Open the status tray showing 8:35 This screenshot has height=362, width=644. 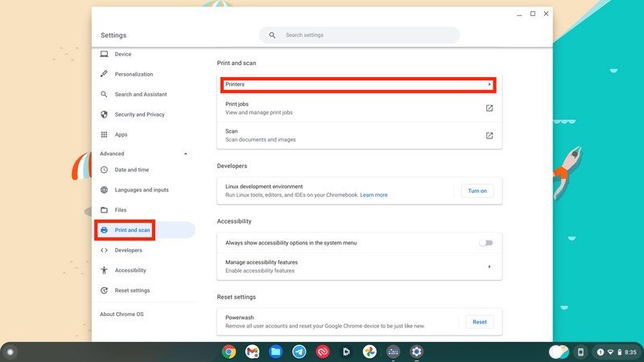617,352
